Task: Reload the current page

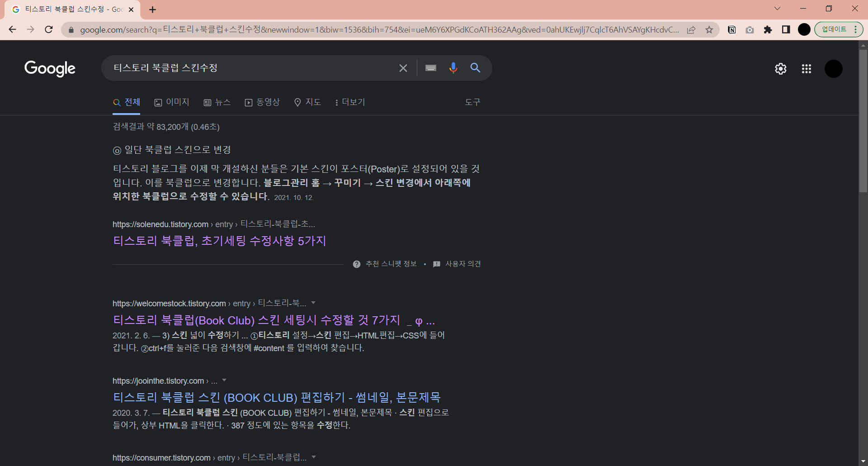Action: (49, 30)
